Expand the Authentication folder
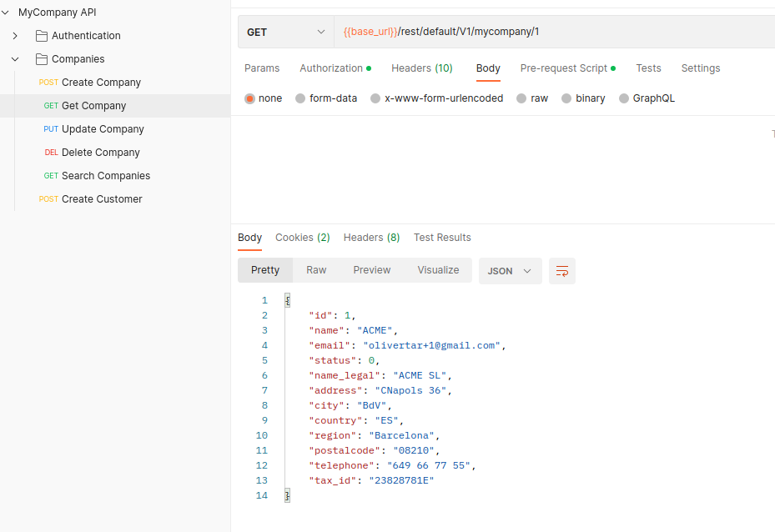The image size is (775, 532). click(x=14, y=35)
